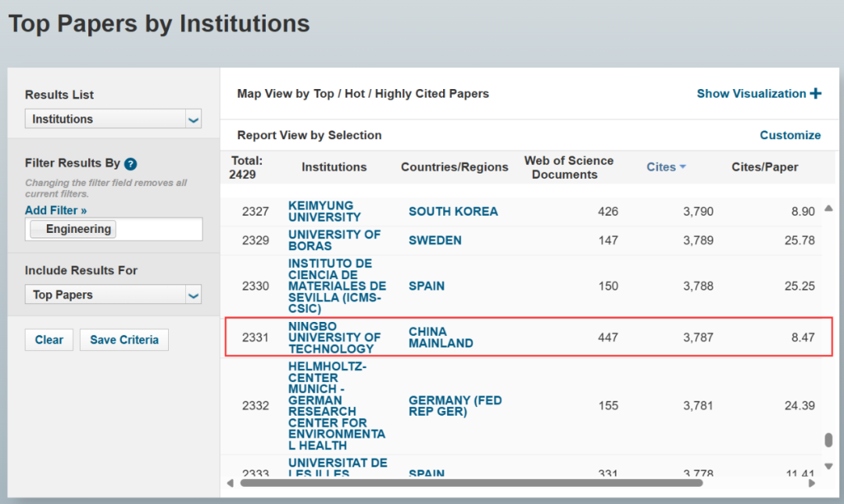This screenshot has height=504, width=844.
Task: Click the Cites sort arrow icon
Action: click(x=682, y=167)
